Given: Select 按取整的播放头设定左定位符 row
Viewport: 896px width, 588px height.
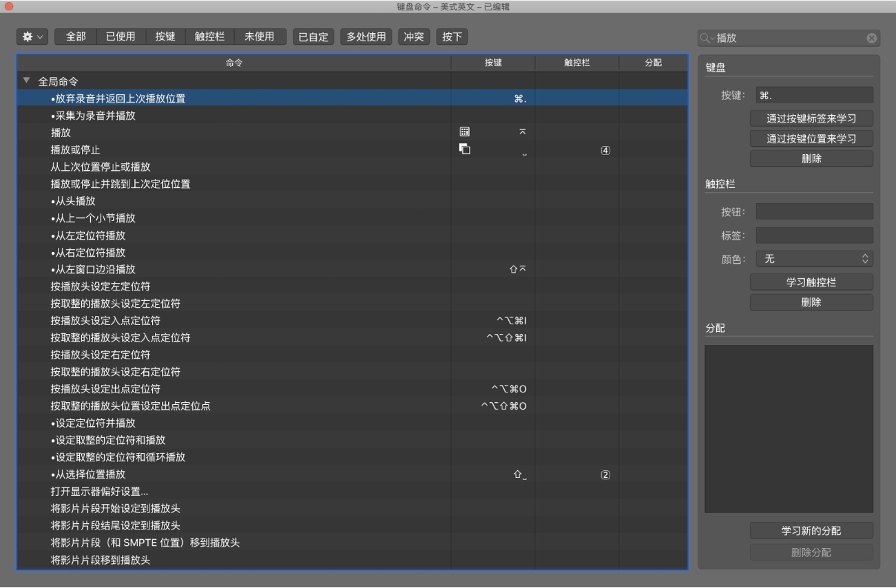Looking at the screenshot, I should [x=352, y=304].
